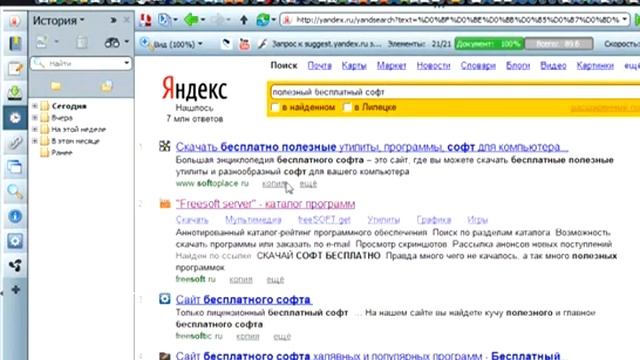Image resolution: width=640 pixels, height=360 pixels.
Task: Click the first folder icon below the panel search box
Action: point(56,86)
